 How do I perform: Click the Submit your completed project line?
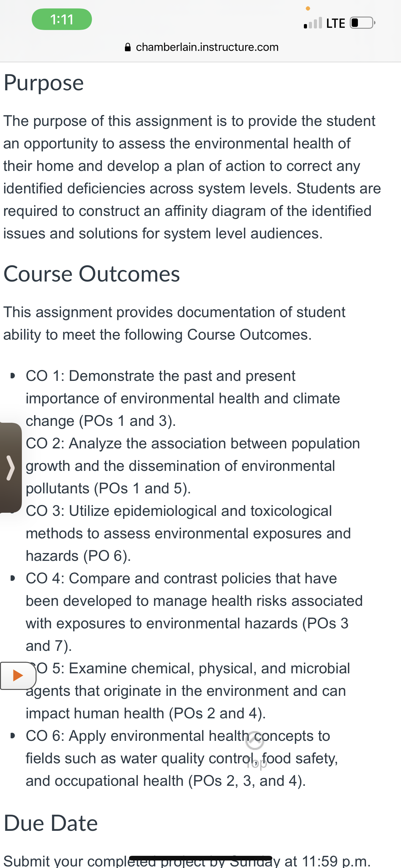point(187,861)
